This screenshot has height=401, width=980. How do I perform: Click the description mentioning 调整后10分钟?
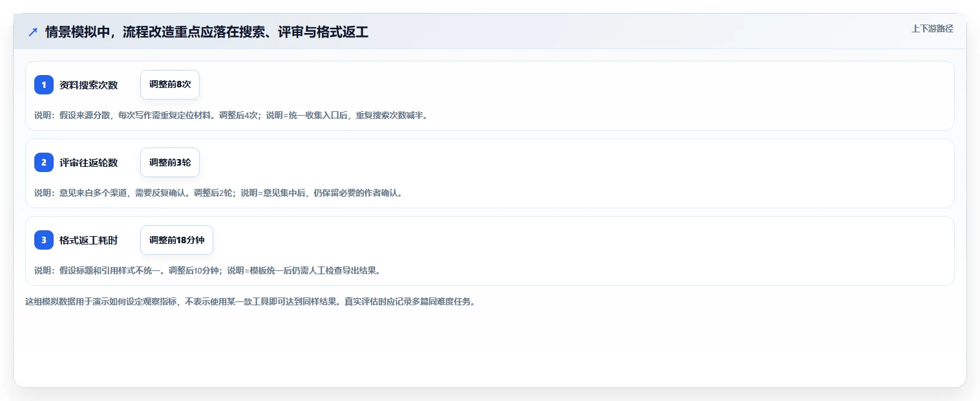click(208, 271)
